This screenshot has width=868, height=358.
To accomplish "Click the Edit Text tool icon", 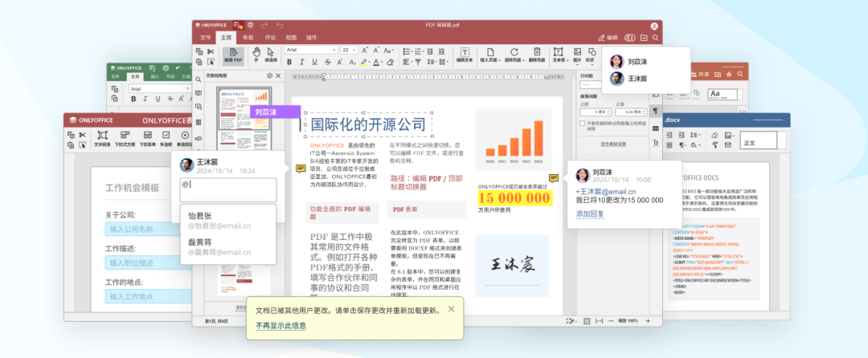I will click(465, 54).
